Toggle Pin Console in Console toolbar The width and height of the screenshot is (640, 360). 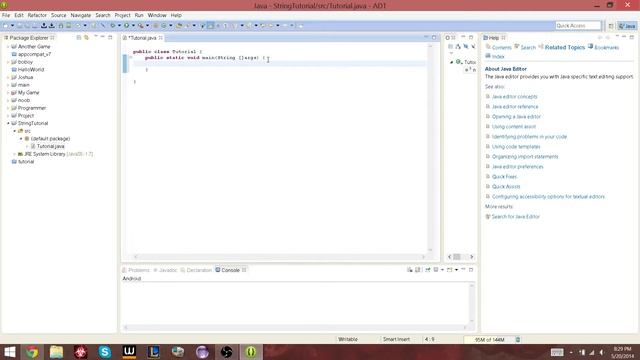(428, 270)
